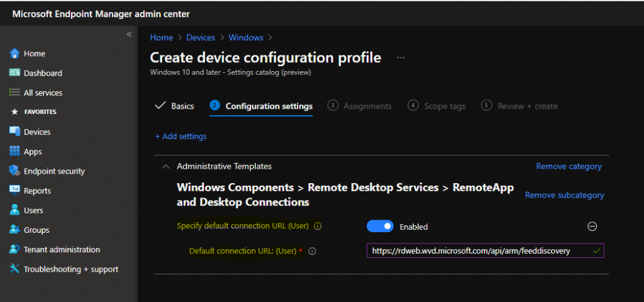This screenshot has width=644, height=302.
Task: Select Tenant administration in the sidebar
Action: 62,249
